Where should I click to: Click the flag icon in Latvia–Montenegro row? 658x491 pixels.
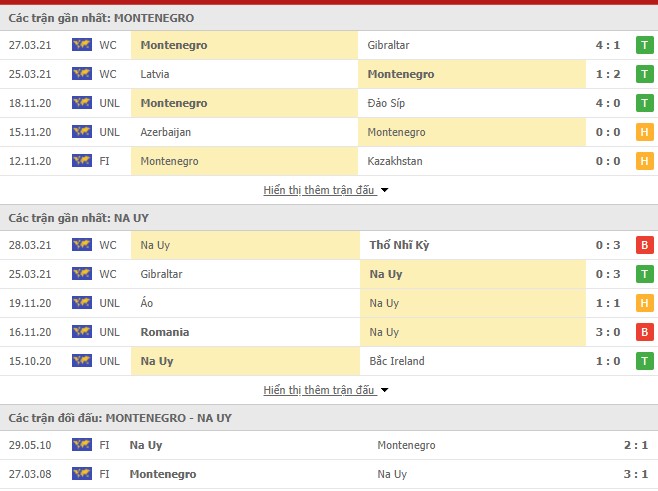(x=82, y=74)
